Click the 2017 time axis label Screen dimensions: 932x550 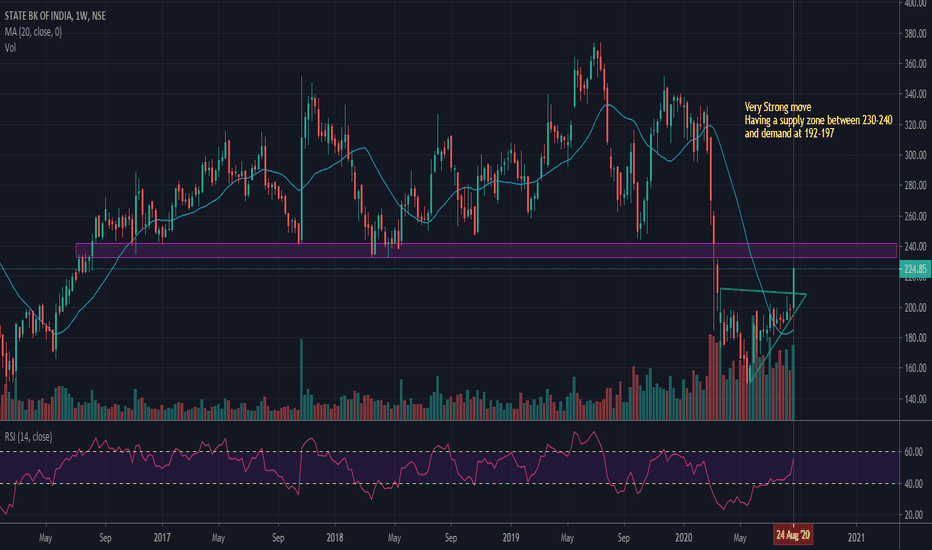(x=162, y=538)
